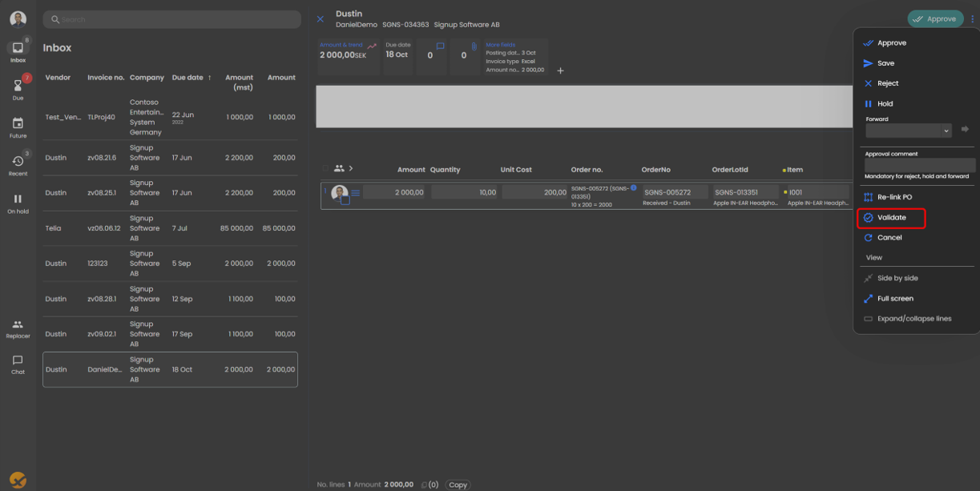980x491 pixels.
Task: Expand the approvers chevron in line header
Action: pos(351,169)
